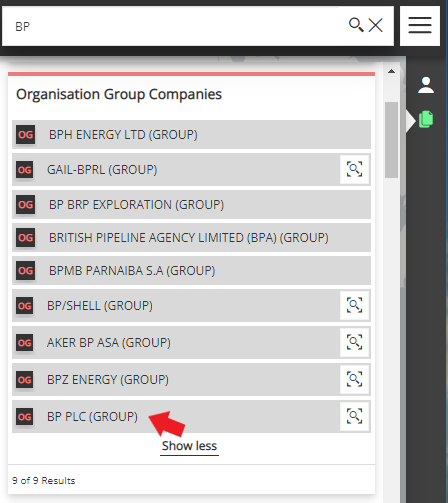Zoom to AKER BP ASA group
This screenshot has height=503, width=448.
tap(354, 342)
